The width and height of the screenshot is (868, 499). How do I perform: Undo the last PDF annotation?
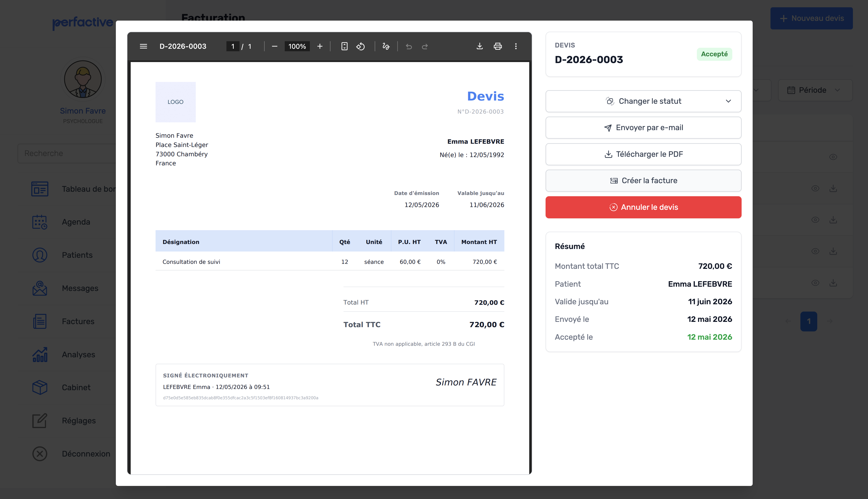click(x=409, y=46)
